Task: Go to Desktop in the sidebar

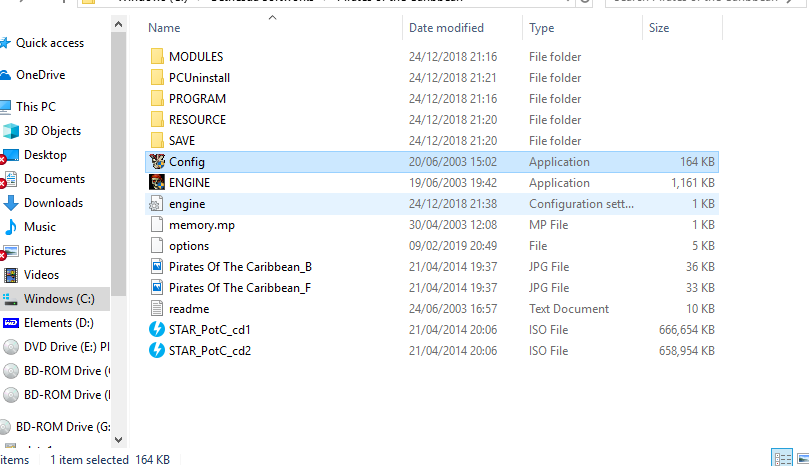Action: [45, 155]
